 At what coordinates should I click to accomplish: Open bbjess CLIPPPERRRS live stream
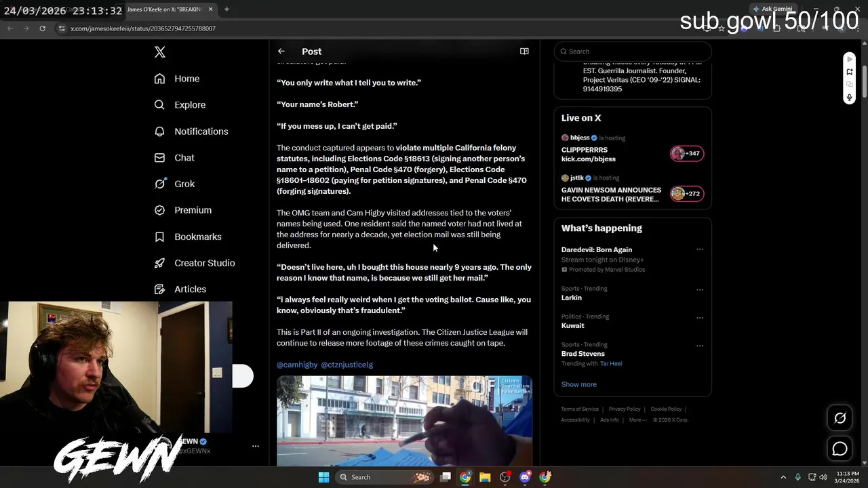633,148
